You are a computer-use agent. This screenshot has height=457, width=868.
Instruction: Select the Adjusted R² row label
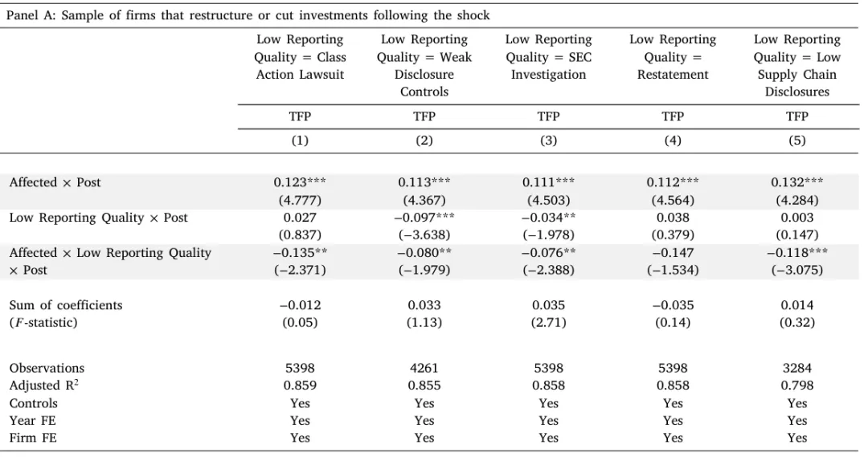[x=44, y=386]
